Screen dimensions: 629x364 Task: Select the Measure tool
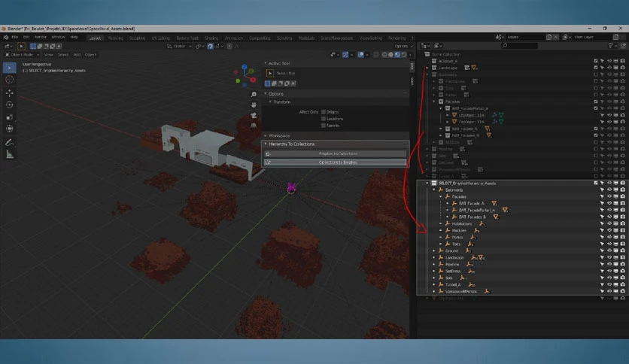click(10, 155)
